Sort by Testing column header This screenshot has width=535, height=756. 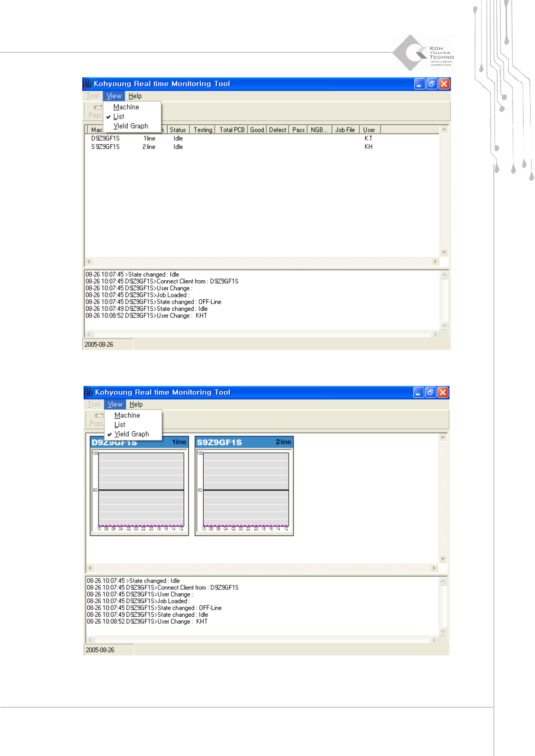point(203,130)
